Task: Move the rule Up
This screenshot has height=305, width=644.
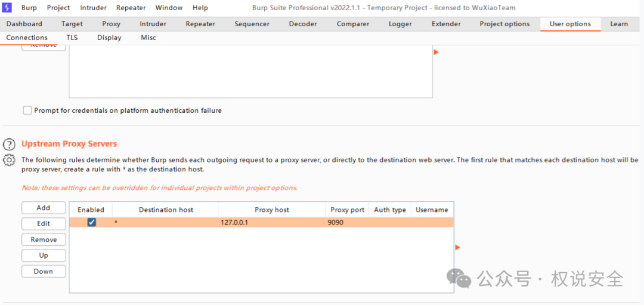Action: click(x=44, y=255)
